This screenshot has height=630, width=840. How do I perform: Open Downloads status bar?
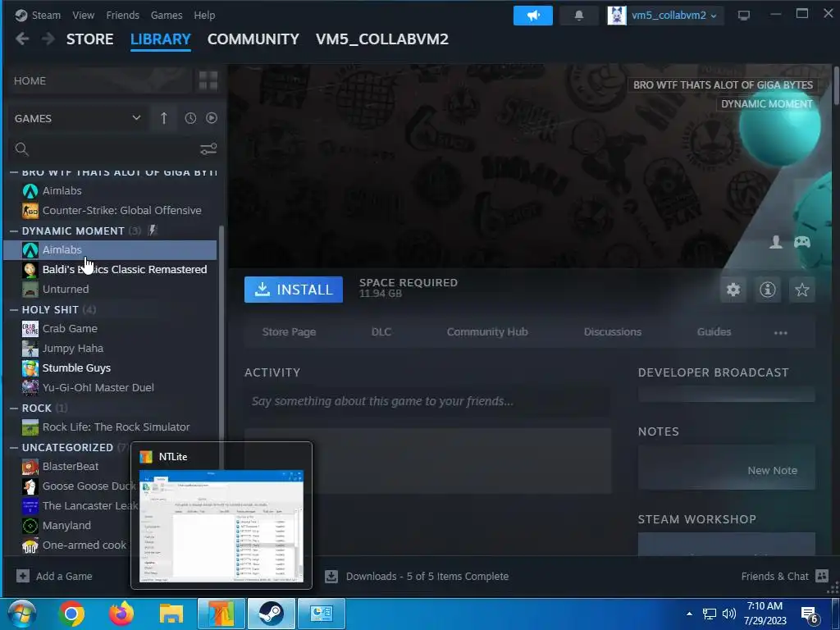[417, 577]
